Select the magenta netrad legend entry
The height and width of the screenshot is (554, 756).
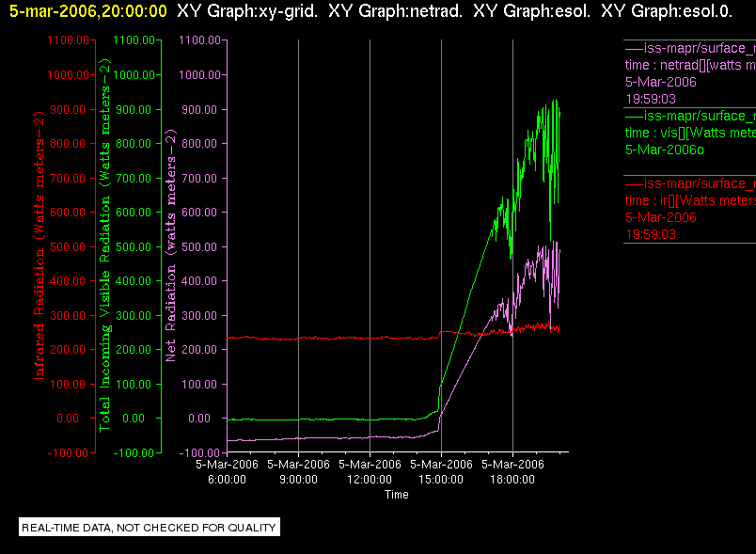(x=690, y=73)
